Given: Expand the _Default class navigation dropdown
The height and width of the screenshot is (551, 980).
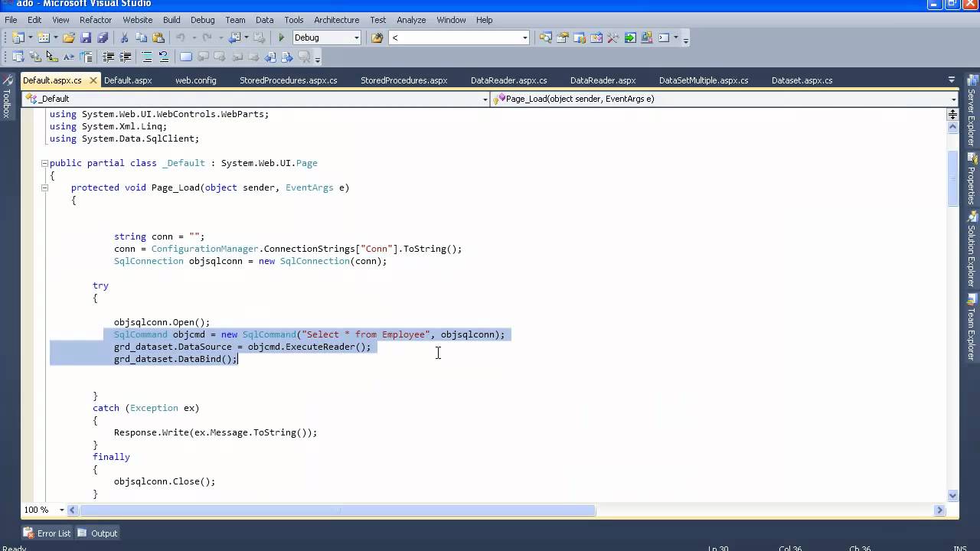Looking at the screenshot, I should click(x=485, y=99).
